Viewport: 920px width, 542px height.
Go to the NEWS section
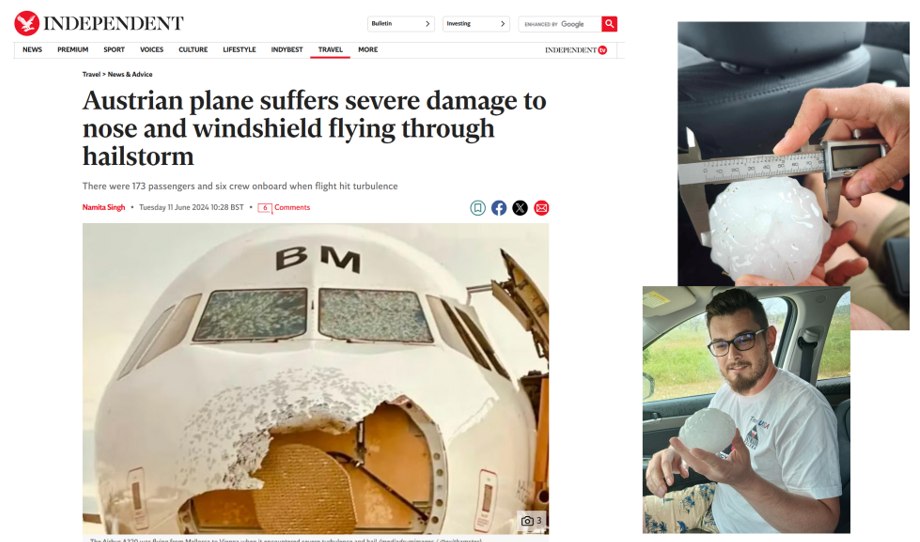point(32,50)
